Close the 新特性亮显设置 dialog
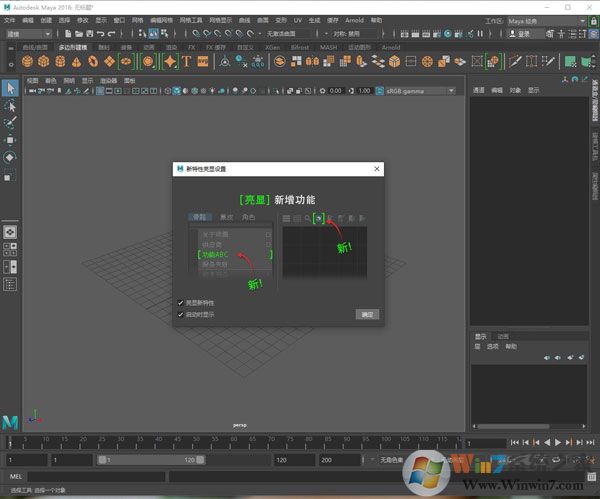 tap(377, 169)
